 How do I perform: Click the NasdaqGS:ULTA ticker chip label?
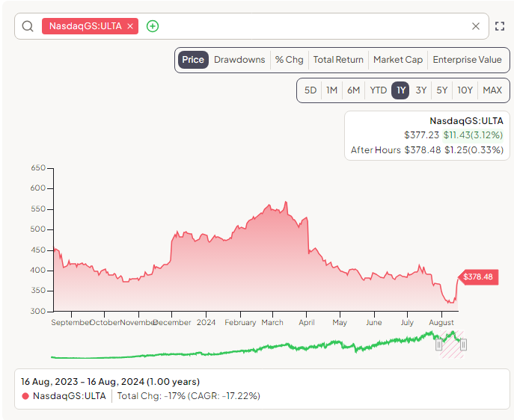[x=85, y=26]
